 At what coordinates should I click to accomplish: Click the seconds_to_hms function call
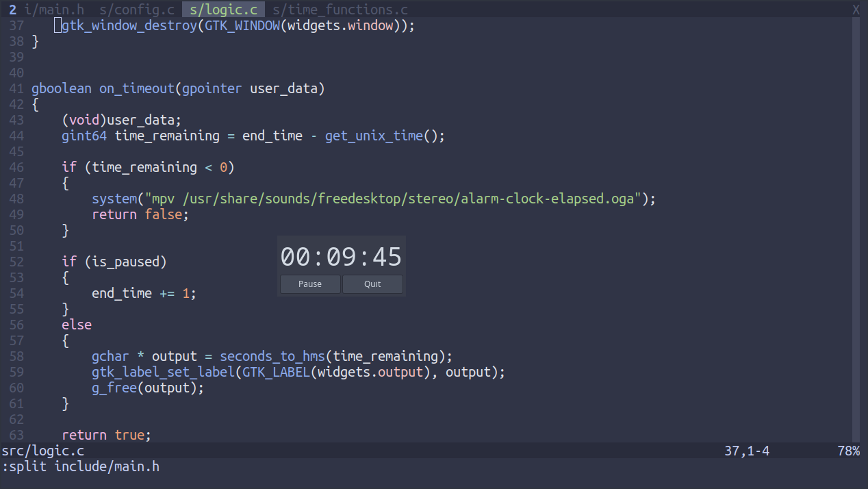point(272,356)
